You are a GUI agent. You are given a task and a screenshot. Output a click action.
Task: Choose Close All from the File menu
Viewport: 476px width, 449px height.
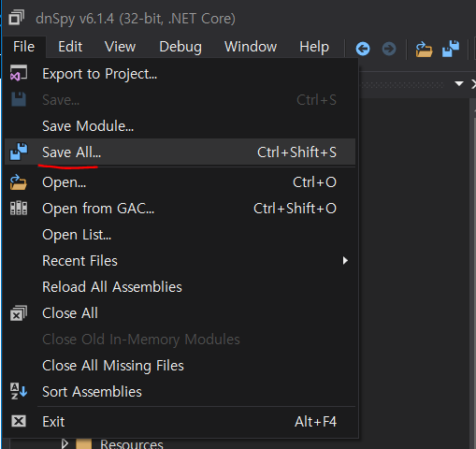click(180, 313)
